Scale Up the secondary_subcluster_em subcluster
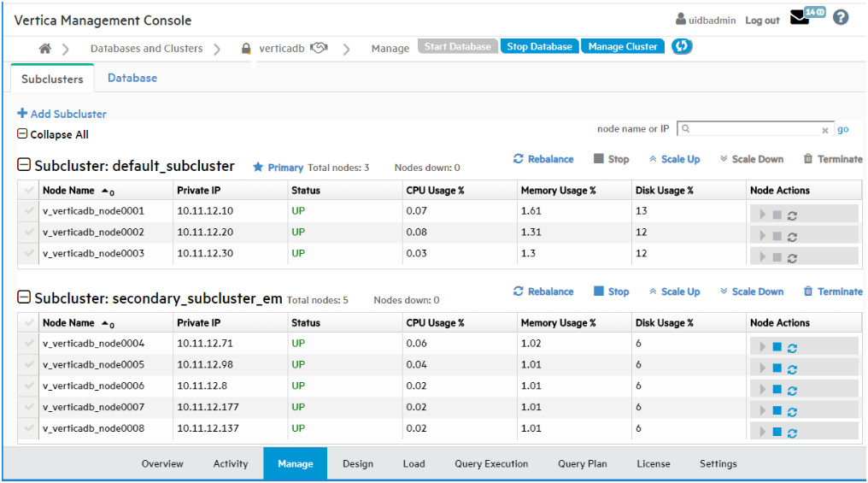 tap(674, 292)
